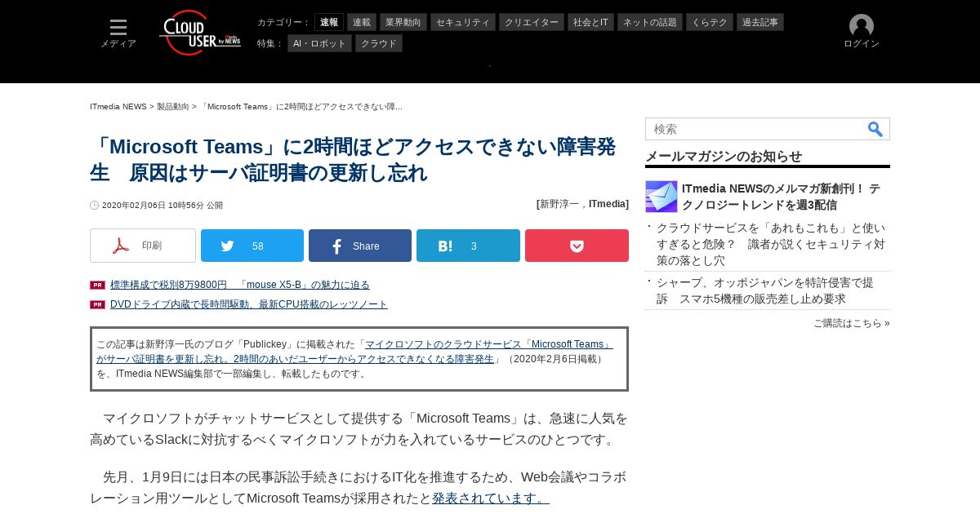Click the ITmedia author link
The image size is (980, 514).
[607, 204]
